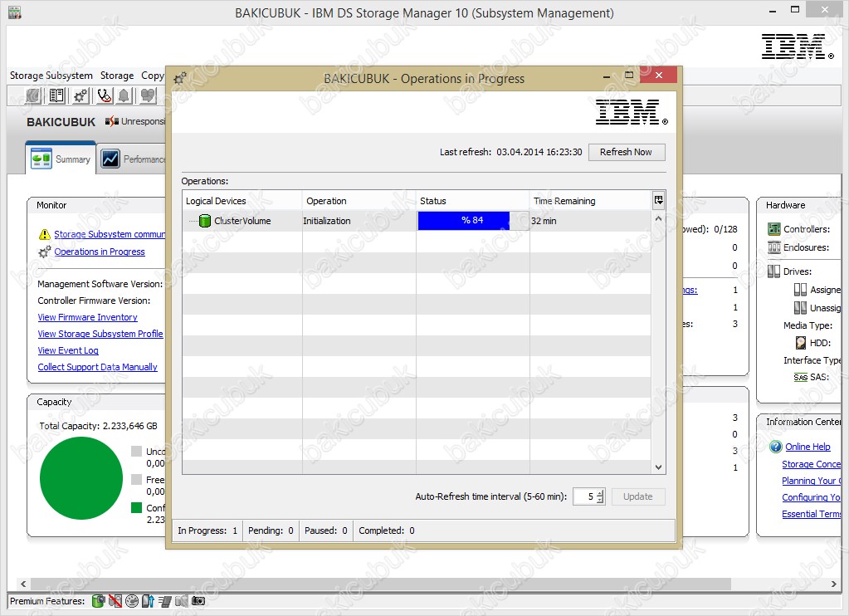Click the green ClusterVolume cylinder icon

click(205, 221)
